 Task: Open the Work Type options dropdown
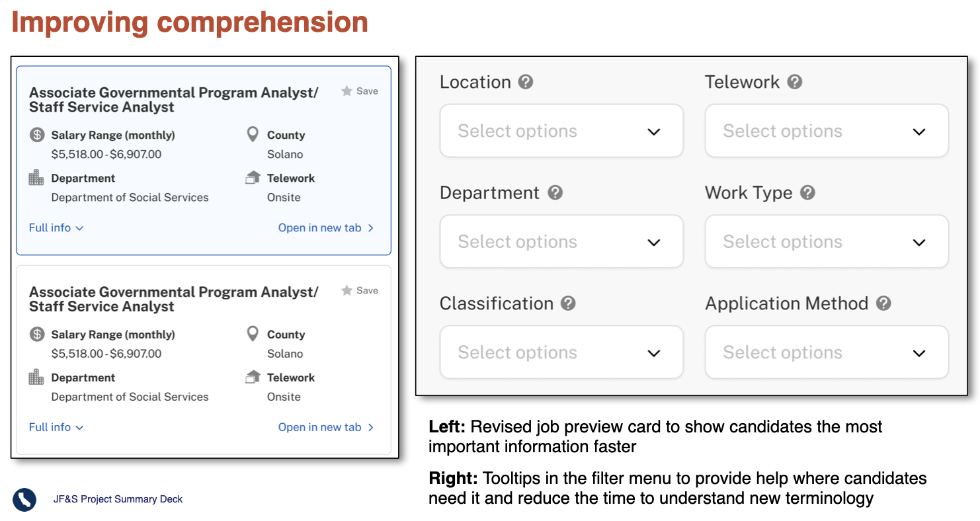(826, 241)
